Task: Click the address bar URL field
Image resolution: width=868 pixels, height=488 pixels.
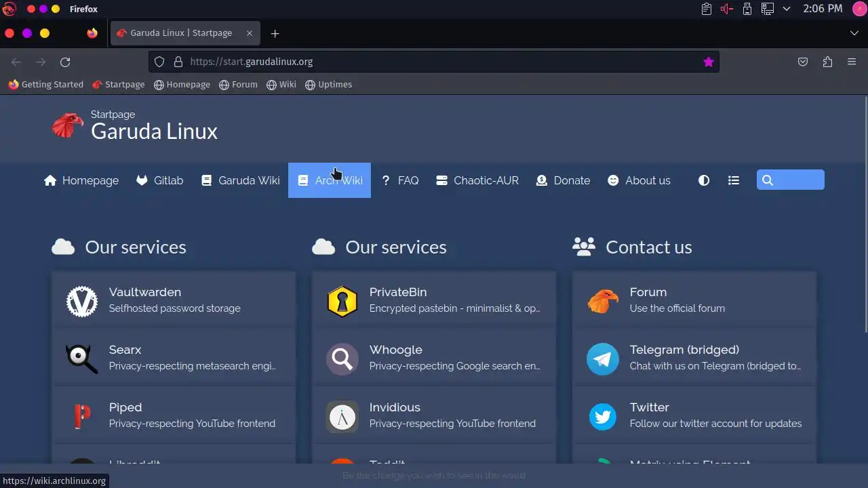Action: 434,62
